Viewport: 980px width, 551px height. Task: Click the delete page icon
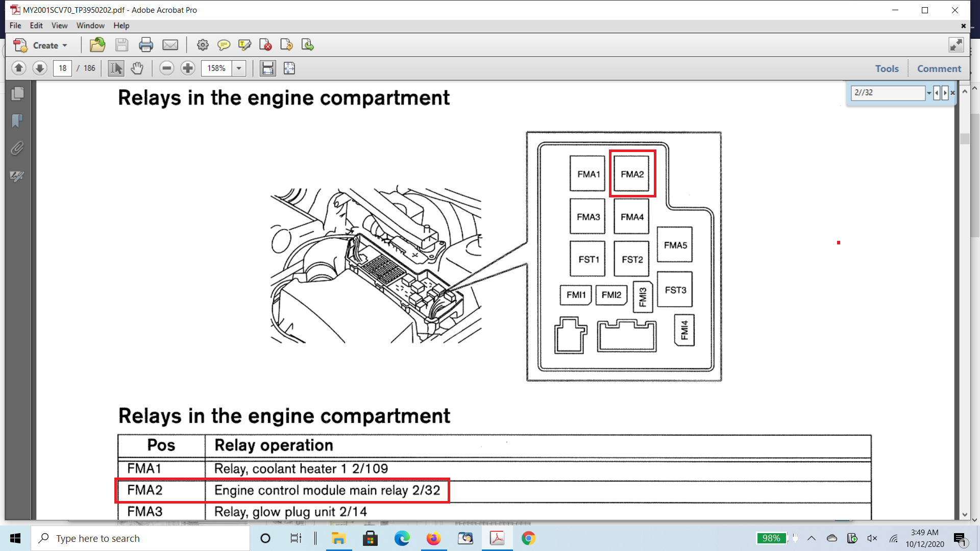265,45
